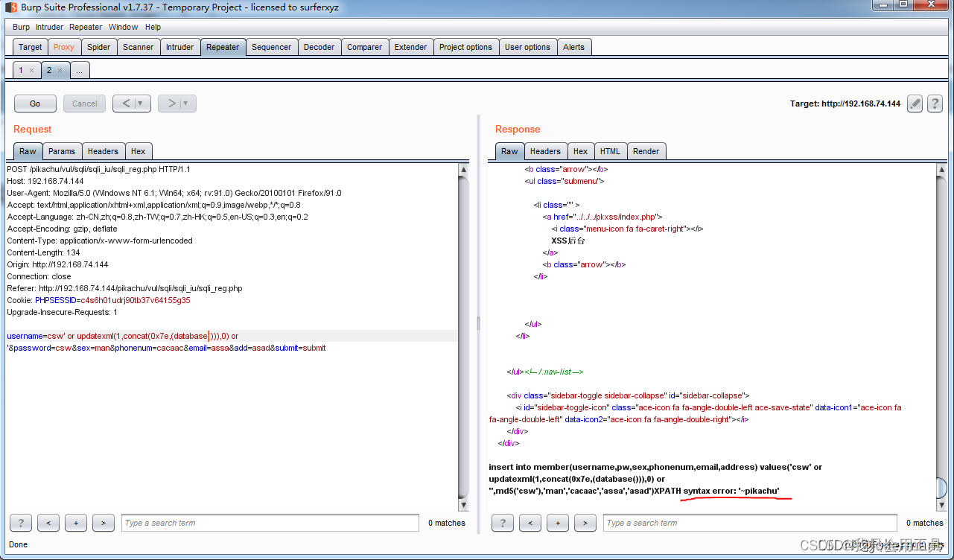The width and height of the screenshot is (954, 560).
Task: Click the username=csw' payload line
Action: [122, 336]
